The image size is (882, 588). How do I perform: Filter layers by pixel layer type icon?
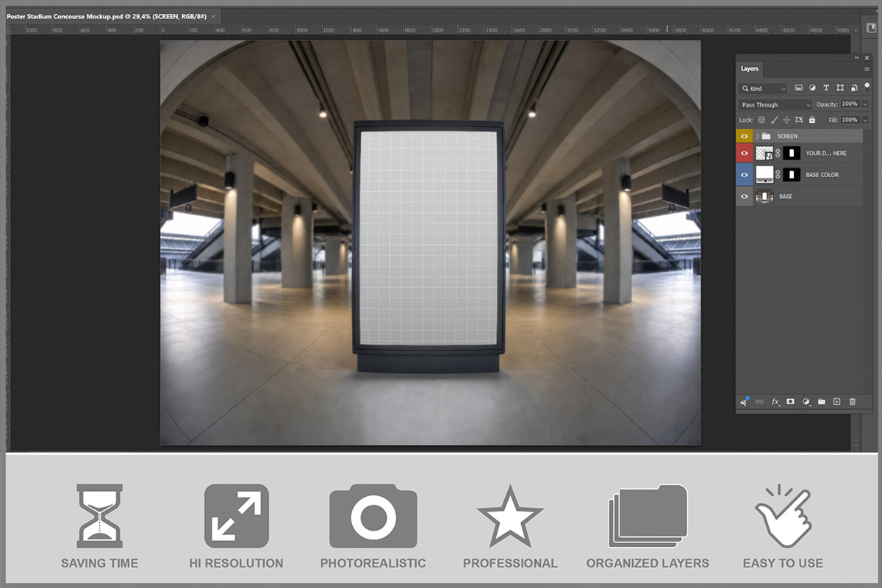799,88
